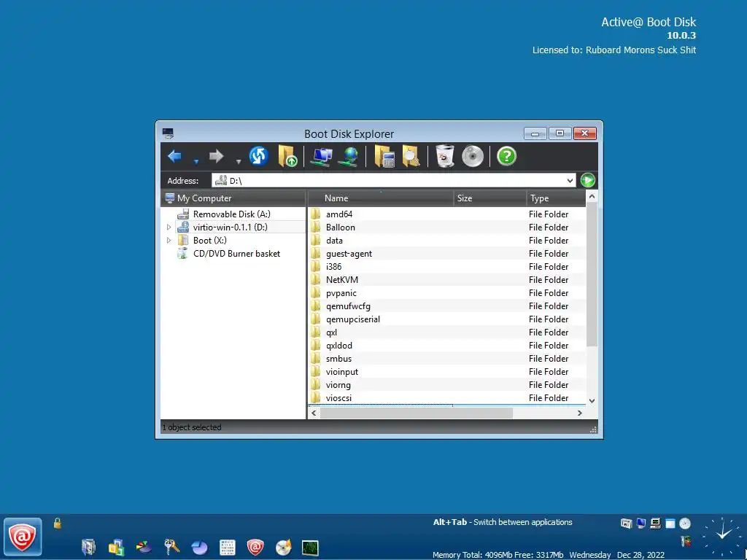Launch the keys password taskbar icon
Screen dimensions: 747x560
pos(171,547)
